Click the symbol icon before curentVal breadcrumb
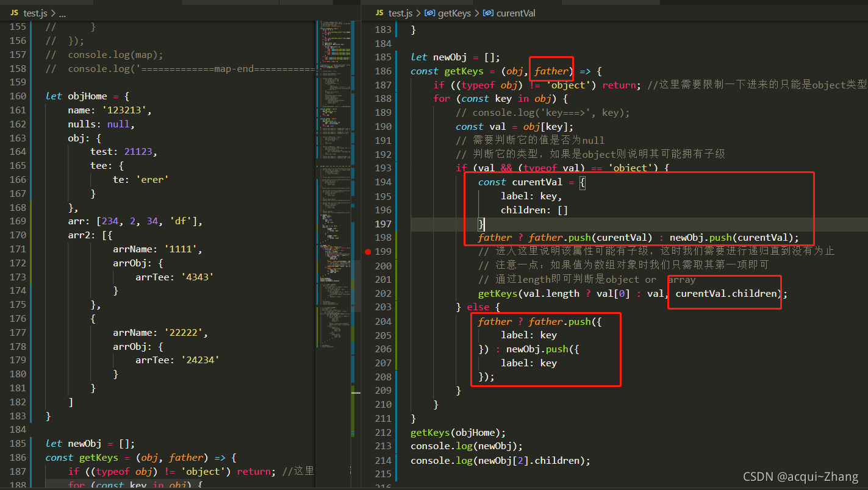This screenshot has width=868, height=490. point(488,13)
